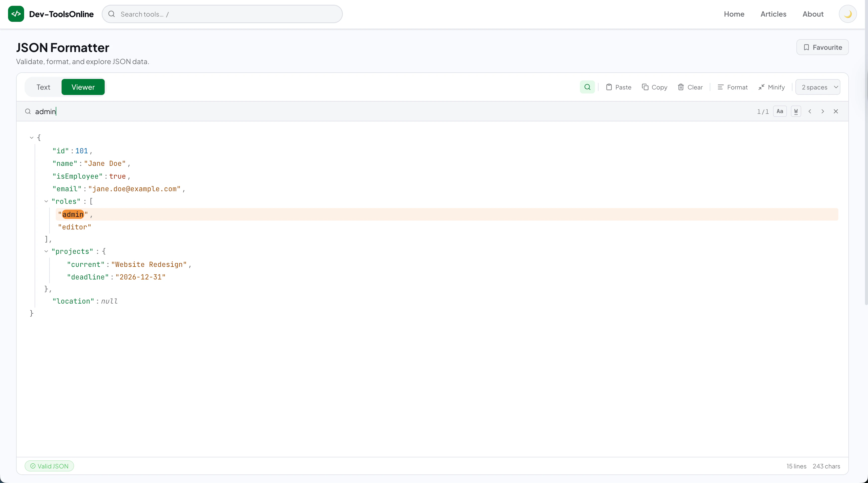The width and height of the screenshot is (868, 483).
Task: Click the Dev-ToolsOnline site title
Action: (x=61, y=14)
